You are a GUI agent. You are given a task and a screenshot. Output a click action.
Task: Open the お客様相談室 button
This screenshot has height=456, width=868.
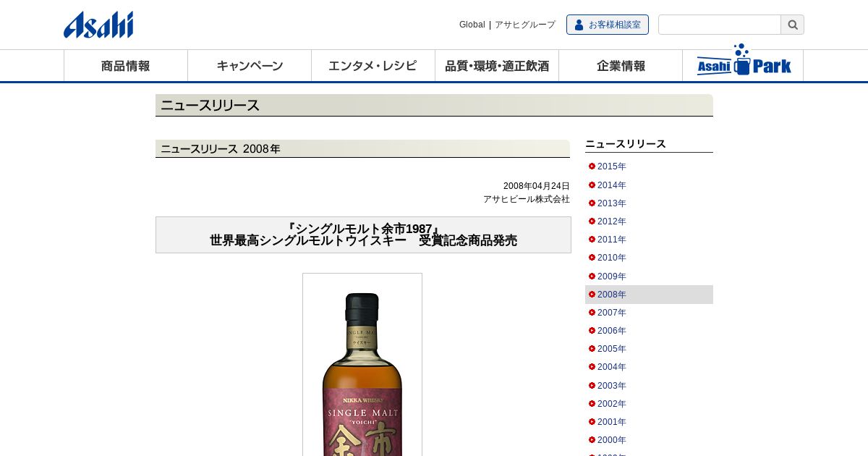click(608, 25)
